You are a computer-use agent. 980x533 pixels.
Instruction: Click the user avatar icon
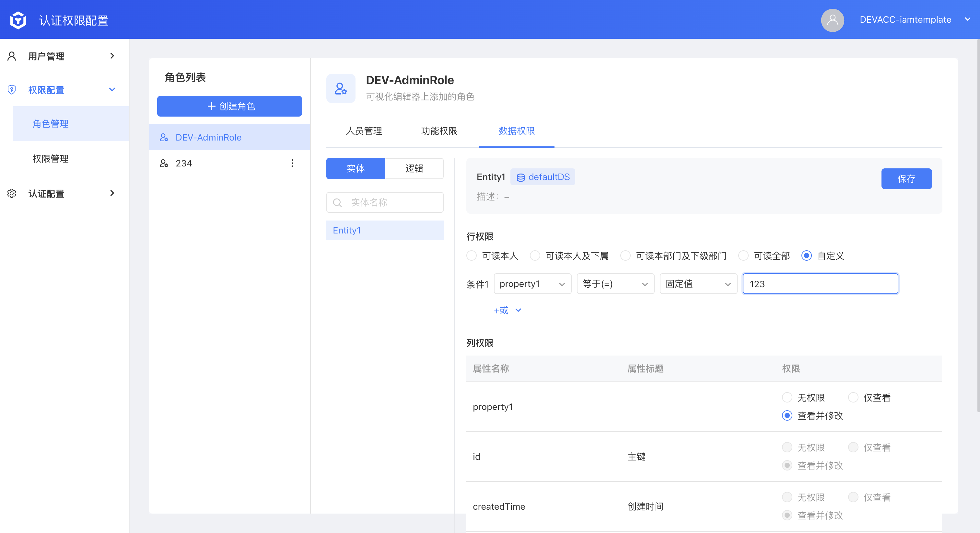tap(833, 20)
